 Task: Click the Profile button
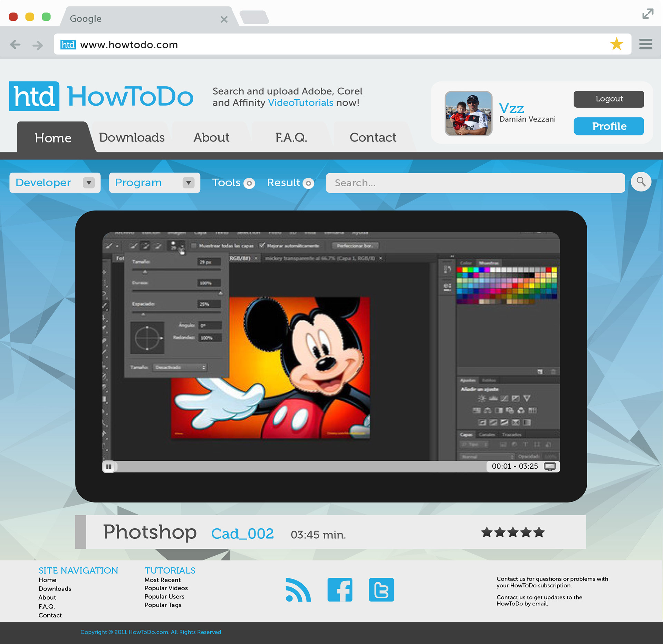[609, 126]
